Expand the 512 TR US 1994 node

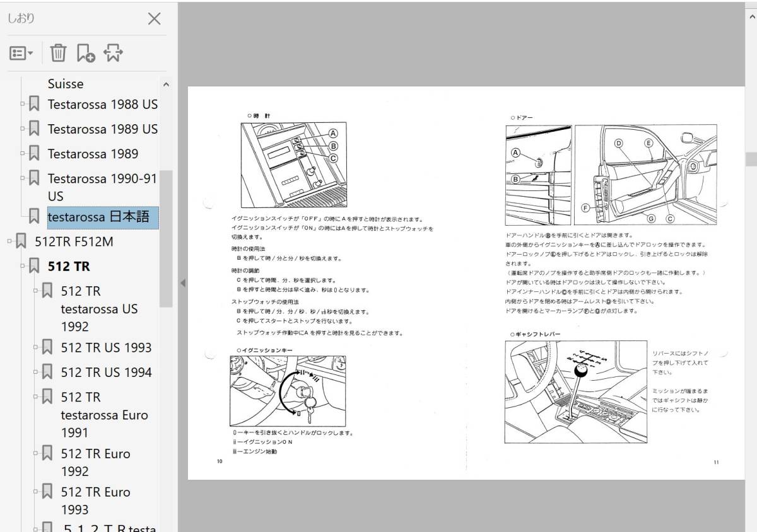tap(37, 372)
